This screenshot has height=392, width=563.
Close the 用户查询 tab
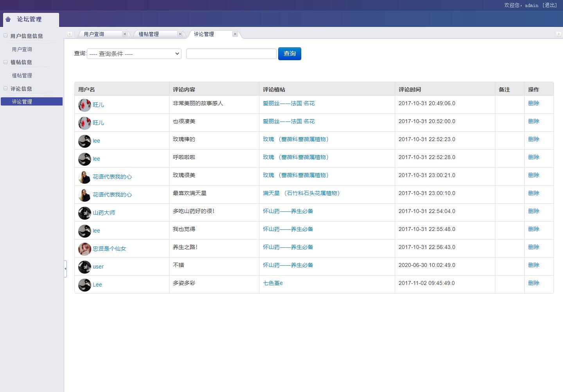point(124,34)
